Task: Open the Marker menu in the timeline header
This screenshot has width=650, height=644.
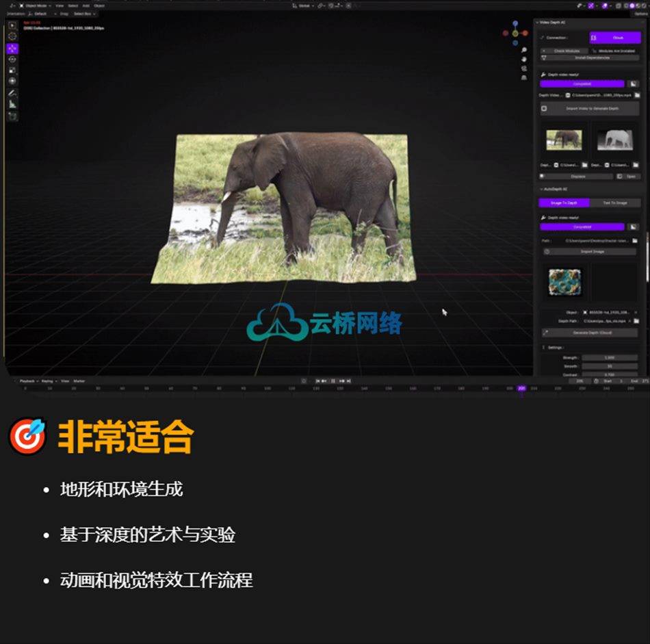Action: click(x=79, y=381)
